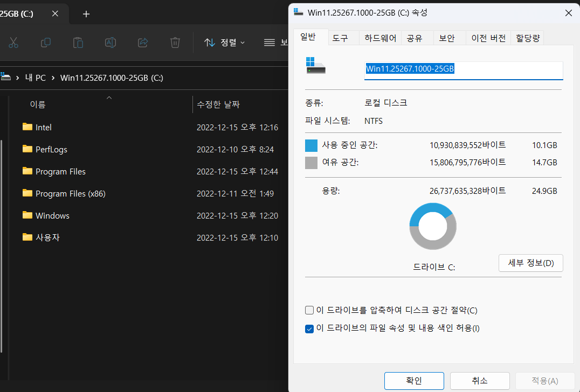This screenshot has height=392, width=580.
Task: Open the 정렬 sort dropdown
Action: [x=225, y=43]
